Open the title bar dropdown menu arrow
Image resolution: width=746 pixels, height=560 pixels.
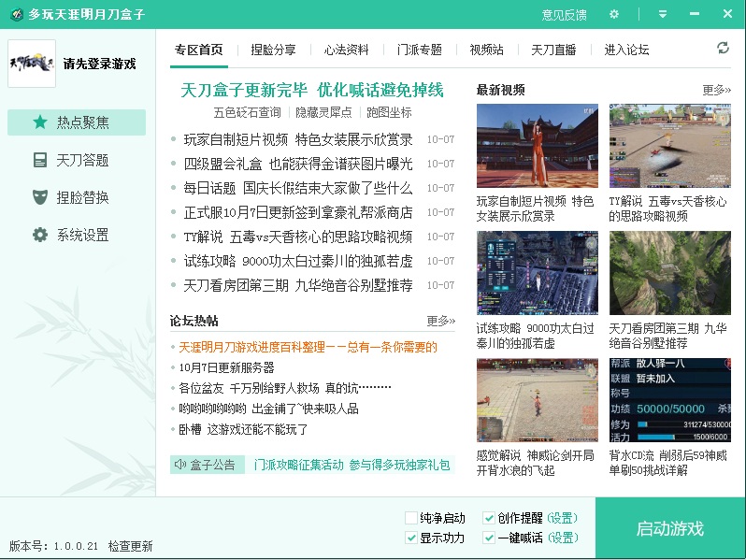click(662, 14)
